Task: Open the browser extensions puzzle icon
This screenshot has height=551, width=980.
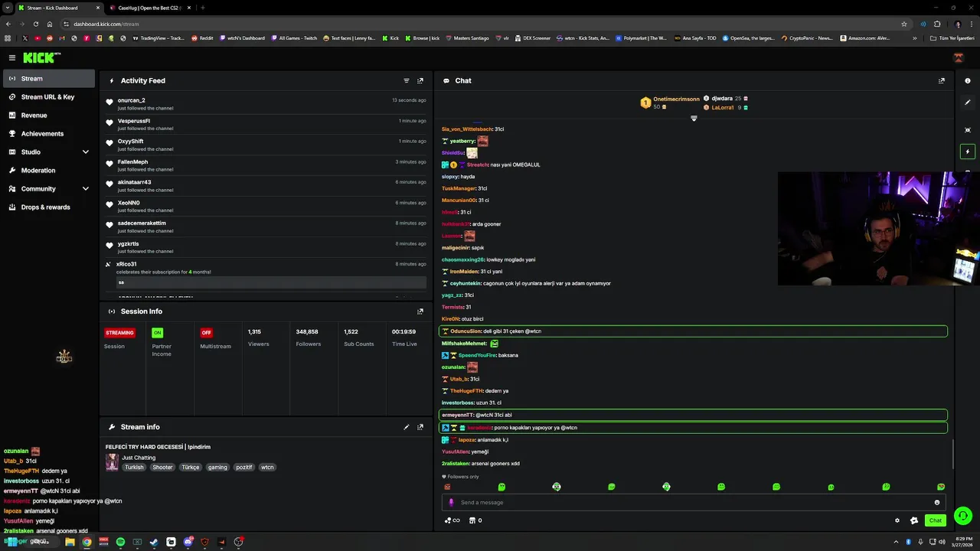Action: coord(936,24)
